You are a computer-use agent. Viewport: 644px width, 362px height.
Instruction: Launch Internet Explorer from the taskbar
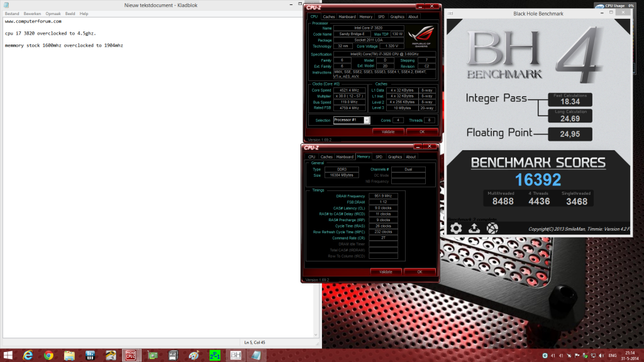(x=28, y=355)
